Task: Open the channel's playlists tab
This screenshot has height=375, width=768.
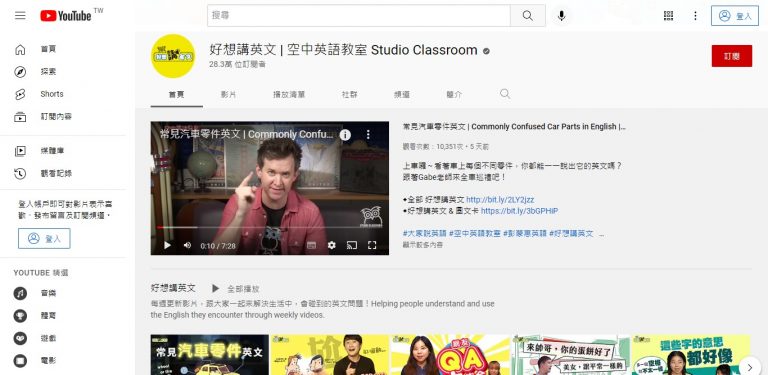Action: 289,94
